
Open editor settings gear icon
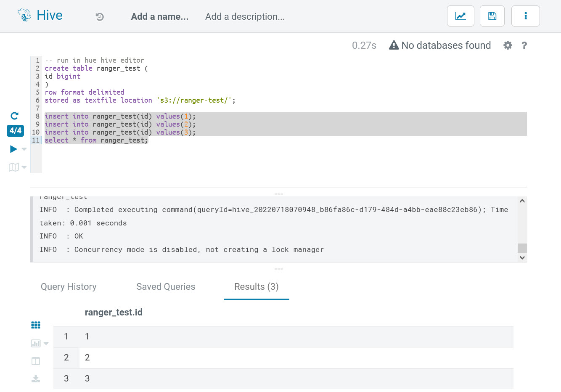(x=508, y=45)
